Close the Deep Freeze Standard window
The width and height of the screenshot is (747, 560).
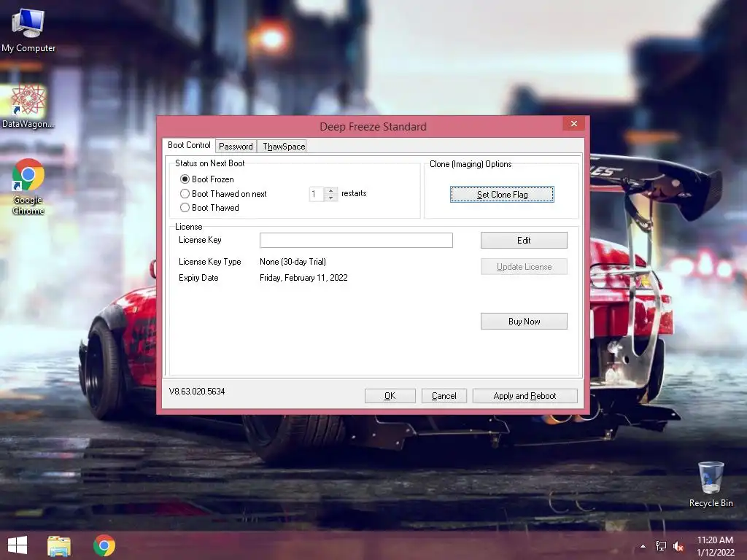pos(574,124)
